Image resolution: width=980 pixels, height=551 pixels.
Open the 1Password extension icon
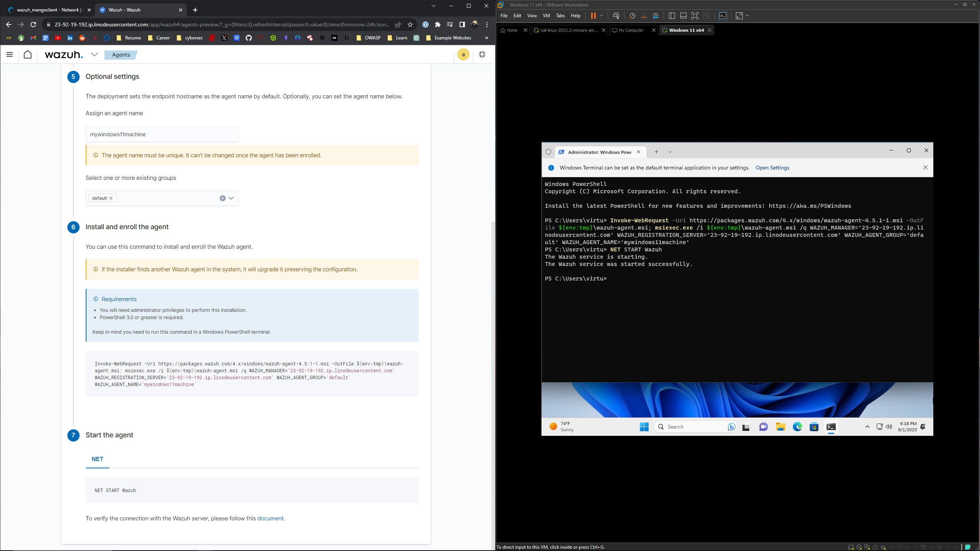coord(426,24)
